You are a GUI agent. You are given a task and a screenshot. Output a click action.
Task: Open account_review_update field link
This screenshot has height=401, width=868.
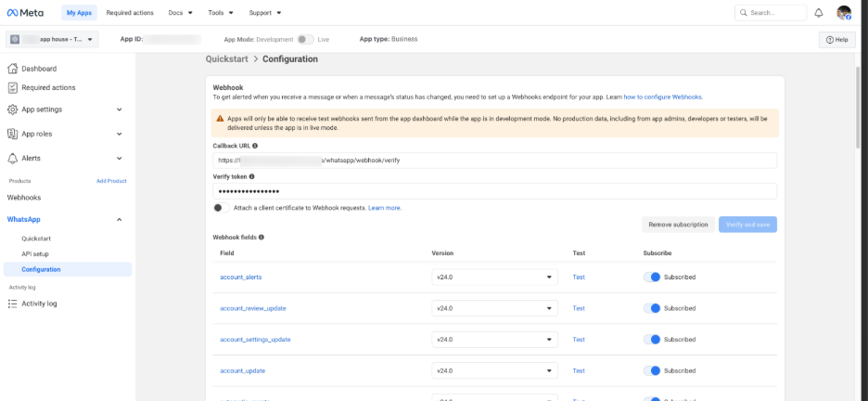tap(253, 308)
